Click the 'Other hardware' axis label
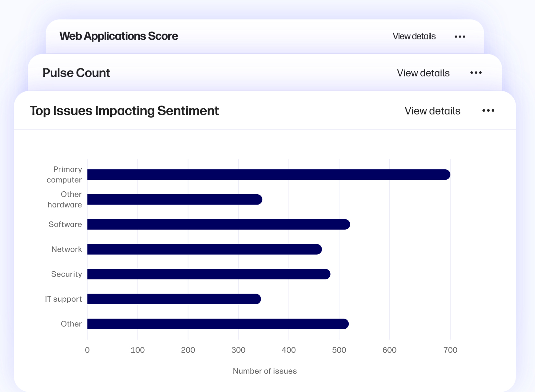Screen dimensions: 535x392 [x=65, y=199]
